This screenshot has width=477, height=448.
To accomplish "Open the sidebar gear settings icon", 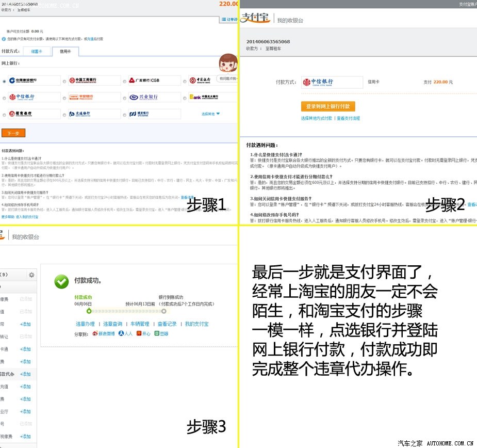I will coord(31,275).
